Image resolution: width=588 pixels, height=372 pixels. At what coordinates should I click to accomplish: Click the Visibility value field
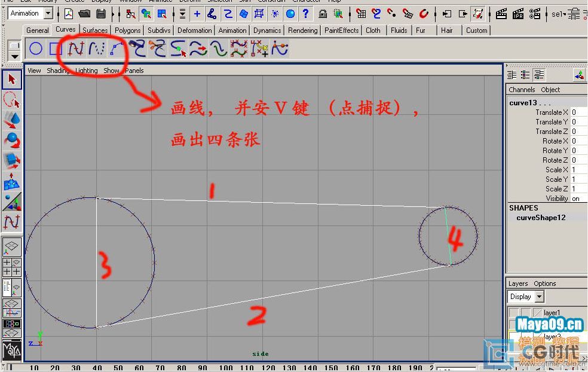click(x=578, y=199)
